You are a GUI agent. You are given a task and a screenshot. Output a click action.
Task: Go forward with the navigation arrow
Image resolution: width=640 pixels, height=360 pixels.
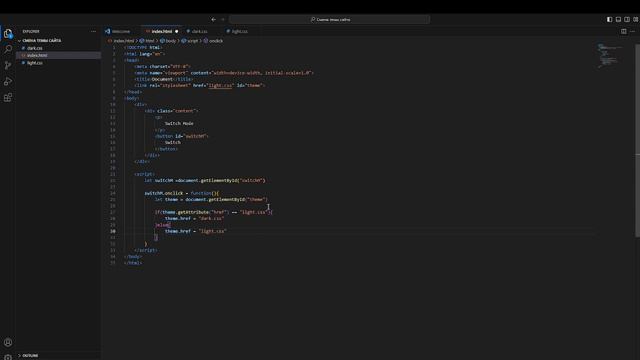click(x=223, y=19)
